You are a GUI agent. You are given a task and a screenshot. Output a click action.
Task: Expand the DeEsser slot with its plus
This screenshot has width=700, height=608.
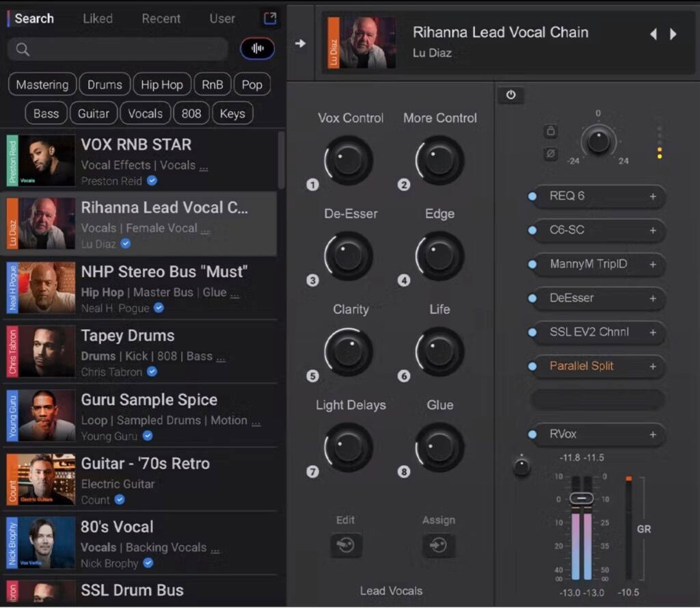[653, 298]
